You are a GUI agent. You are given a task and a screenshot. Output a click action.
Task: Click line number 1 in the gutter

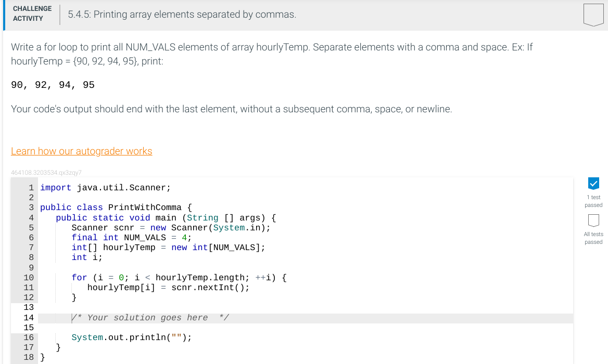coord(31,187)
